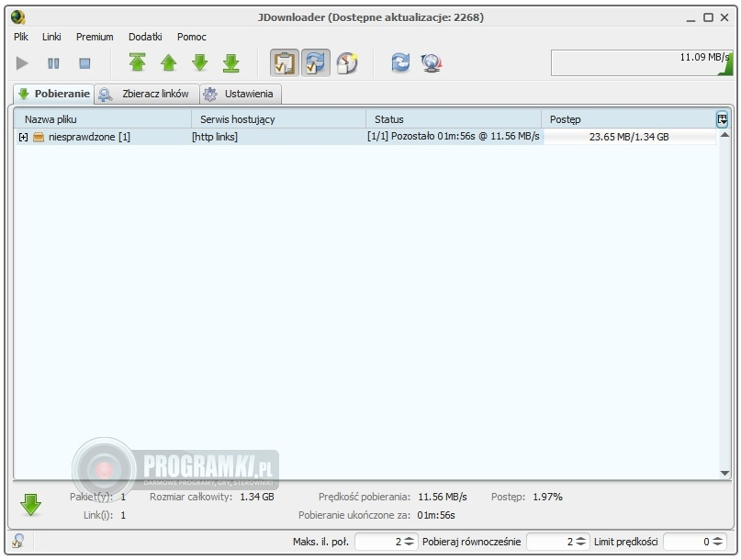The image size is (741, 560).
Task: Move selected package up one position
Action: coord(169,62)
